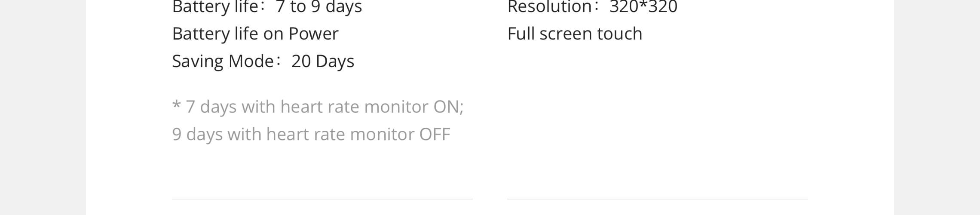Screen dimensions: 980x215
Task: Click the gray margin right of the card
Action: pyautogui.click(x=937, y=107)
